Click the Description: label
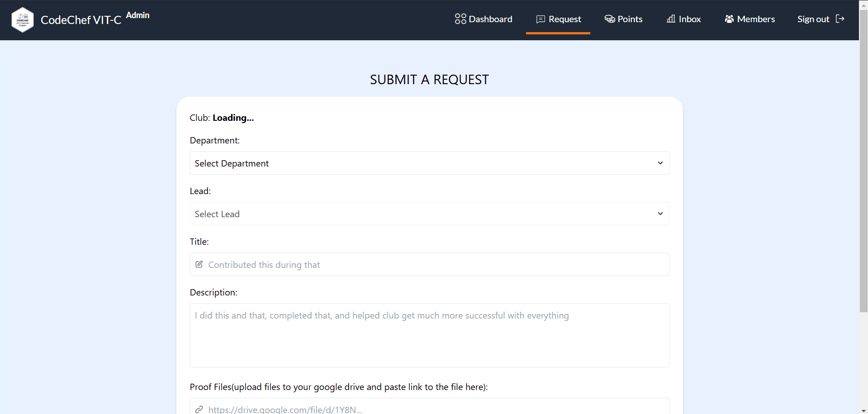 213,292
